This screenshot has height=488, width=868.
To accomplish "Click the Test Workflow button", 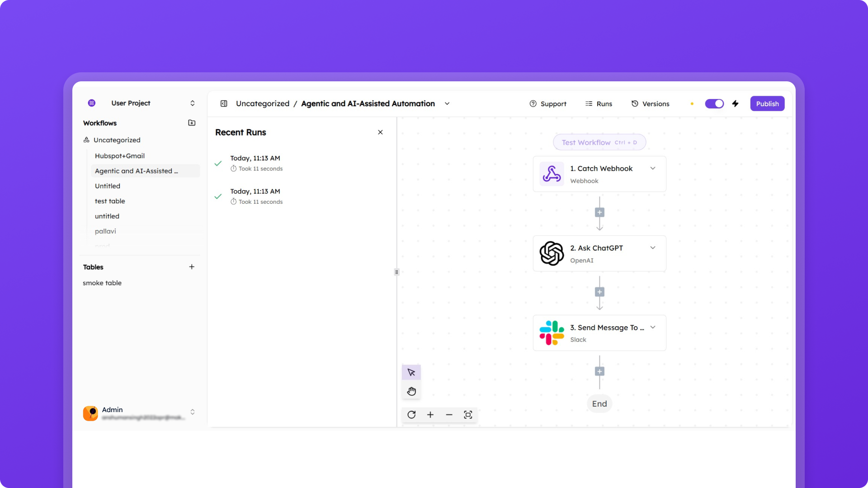I will coord(599,142).
